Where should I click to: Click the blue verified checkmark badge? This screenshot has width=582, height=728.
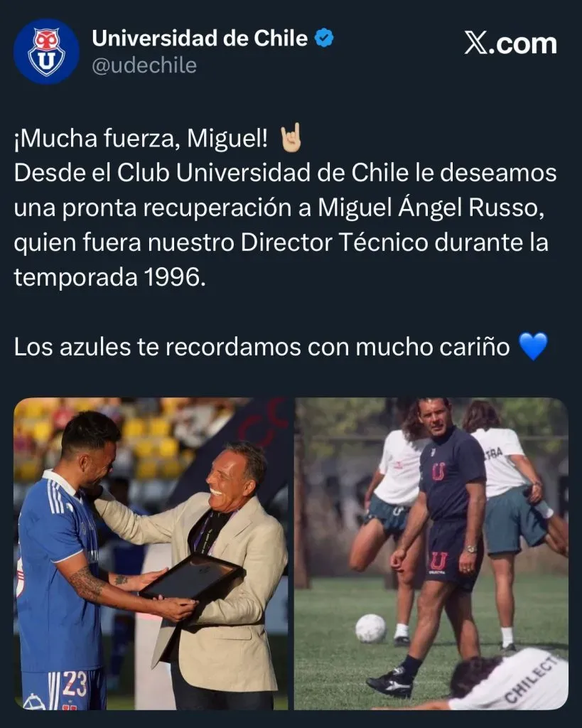coord(324,38)
